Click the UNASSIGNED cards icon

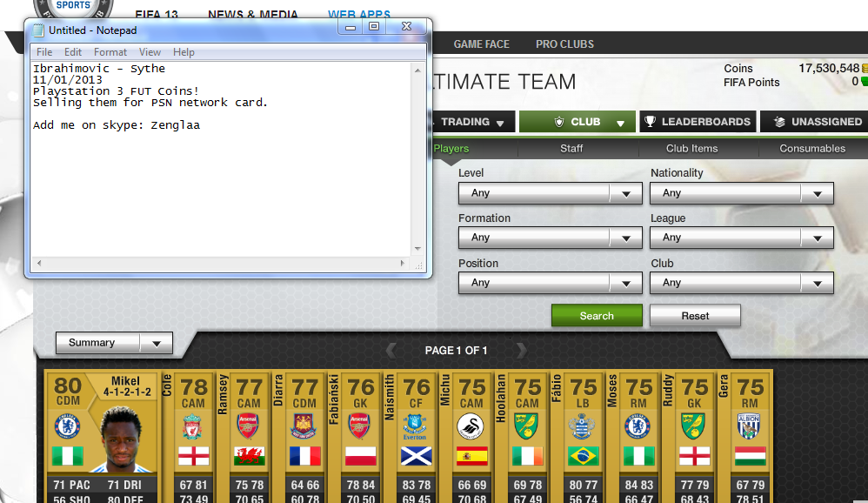tap(779, 122)
